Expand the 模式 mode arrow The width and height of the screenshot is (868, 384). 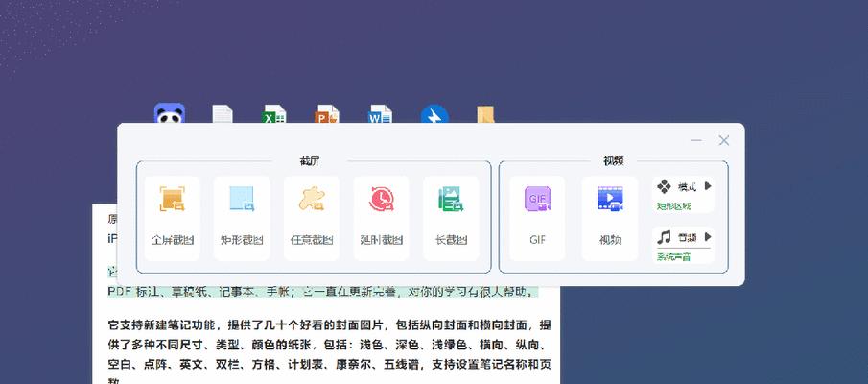pyautogui.click(x=708, y=186)
